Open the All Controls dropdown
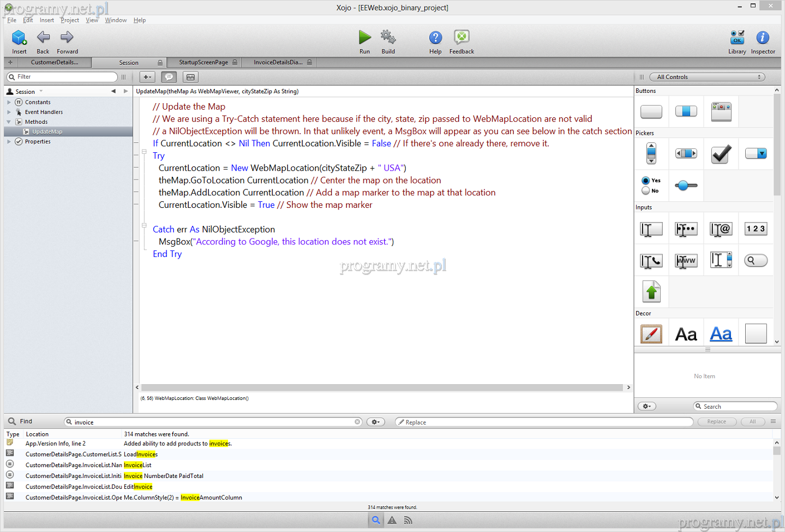Image resolution: width=785 pixels, height=532 pixels. [x=708, y=77]
